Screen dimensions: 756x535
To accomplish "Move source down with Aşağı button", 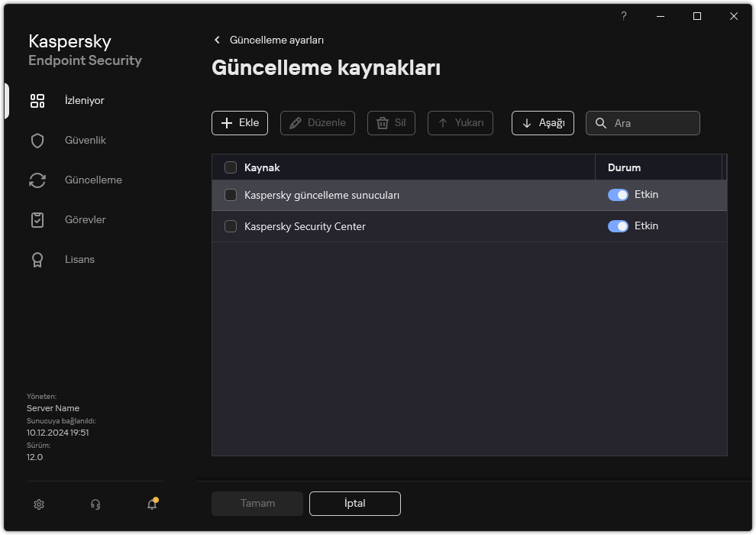I will (542, 122).
